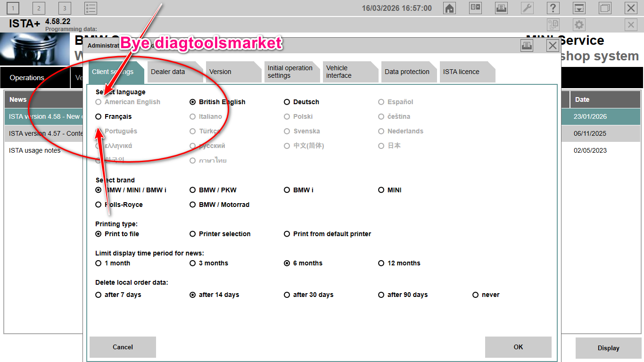
Task: Click the wrench administration icon
Action: pyautogui.click(x=527, y=8)
